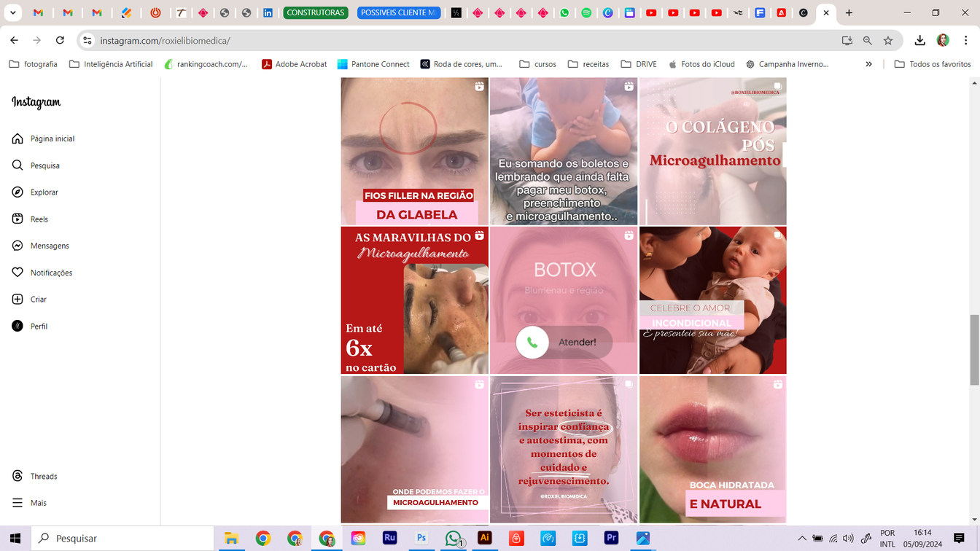Bookmark this page with star icon
980x551 pixels.
tap(888, 41)
